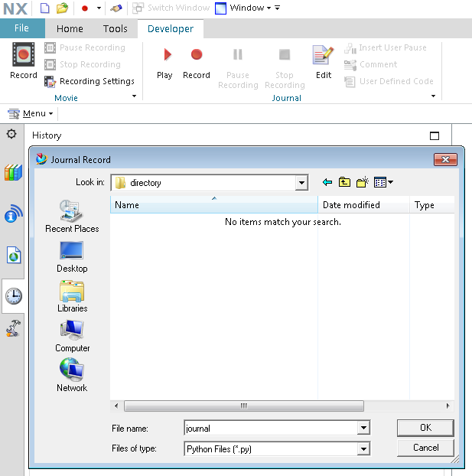The height and width of the screenshot is (476, 472).
Task: Open Recording Settings in Movie group
Action: click(90, 81)
